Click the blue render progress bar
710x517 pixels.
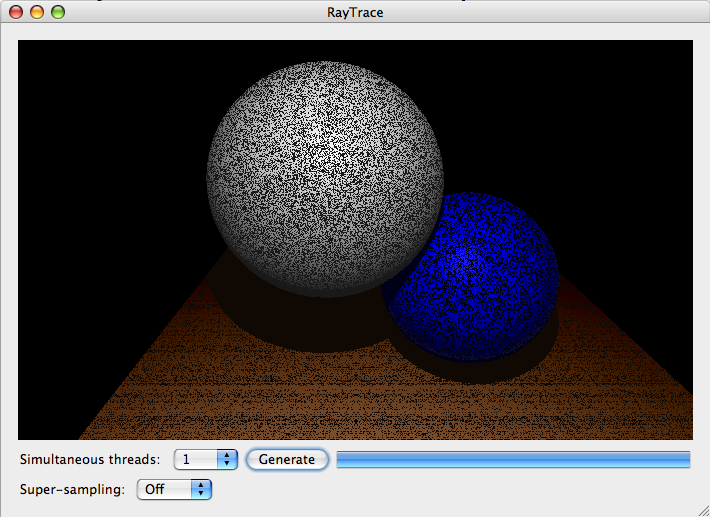point(513,459)
